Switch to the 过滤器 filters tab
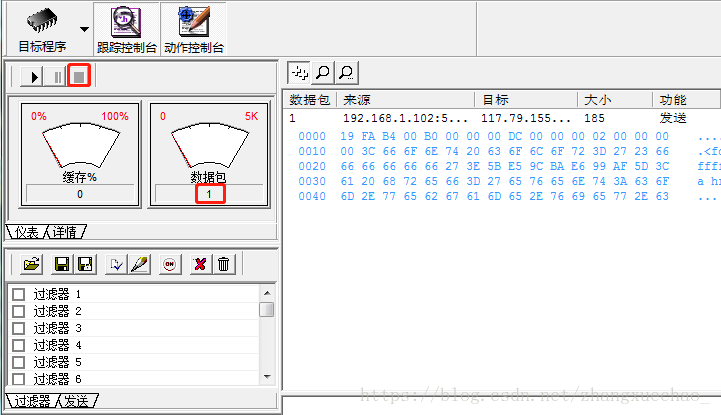721x415 pixels. click(x=32, y=401)
